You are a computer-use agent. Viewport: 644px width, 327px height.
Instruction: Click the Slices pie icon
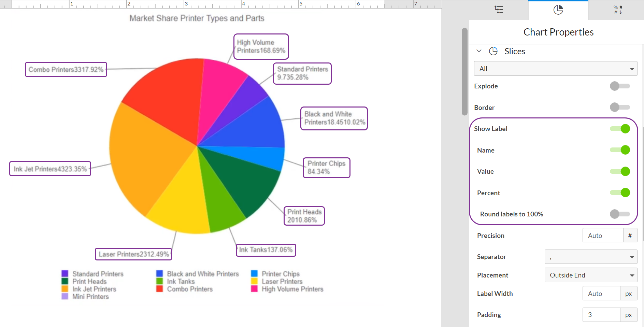coord(493,51)
